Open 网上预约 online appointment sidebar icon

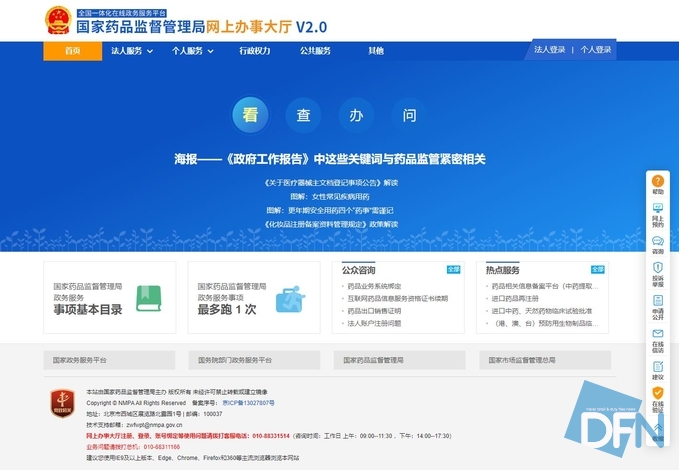tap(658, 208)
